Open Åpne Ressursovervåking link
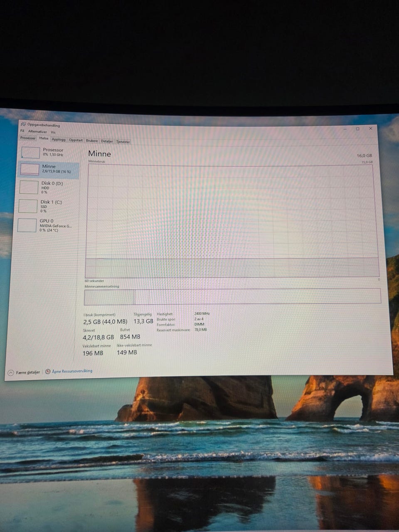The width and height of the screenshot is (399, 532). point(69,371)
